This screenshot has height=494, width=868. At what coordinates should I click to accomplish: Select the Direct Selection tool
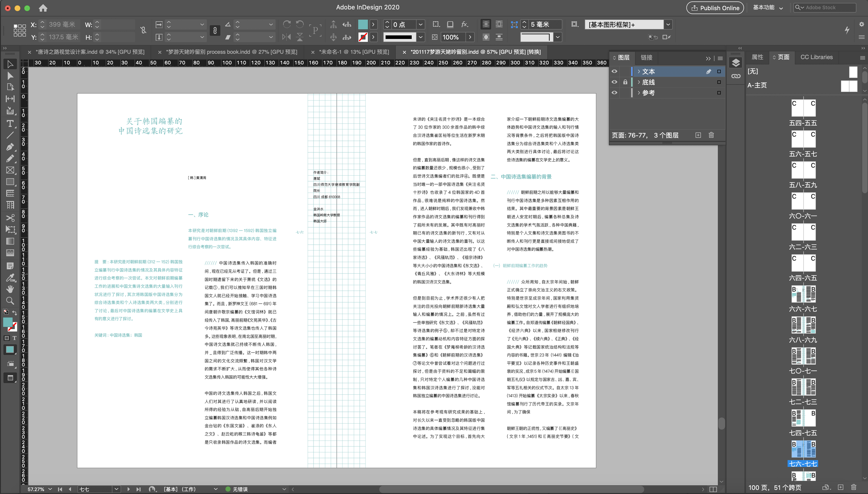pyautogui.click(x=10, y=76)
